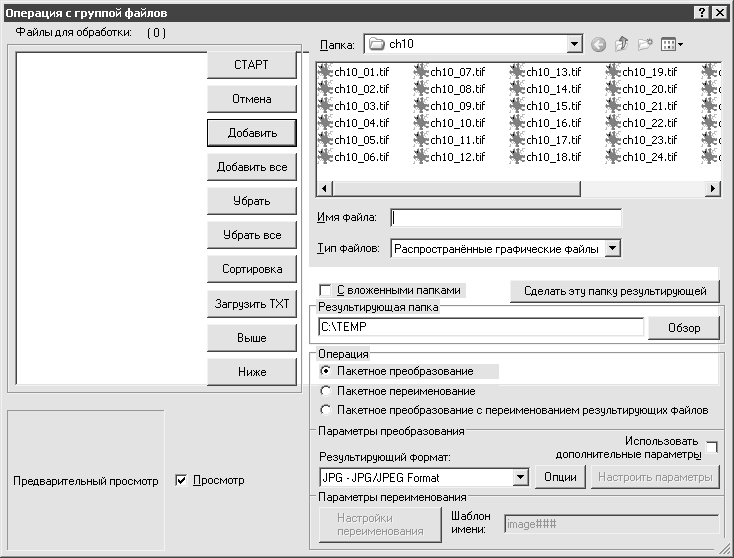The image size is (734, 558).
Task: Enable the С вложенными папками checkbox
Action: point(325,290)
